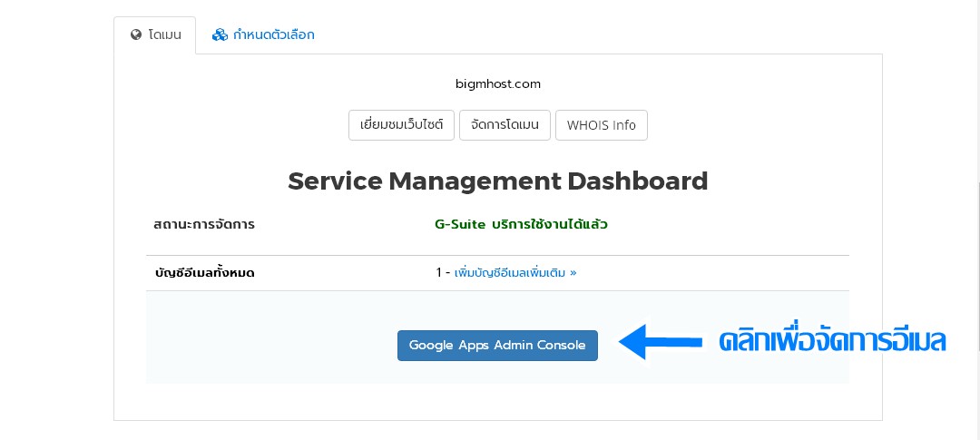
Task: Click the green G-Suite status text
Action: click(x=521, y=224)
